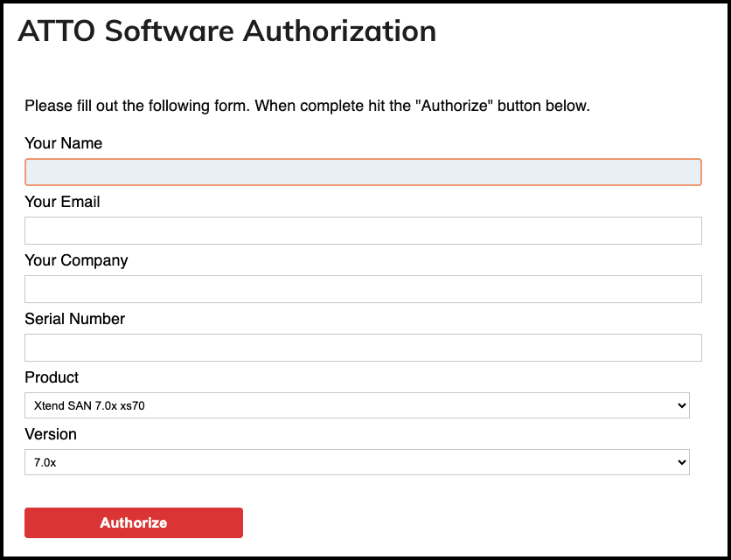The image size is (731, 560).
Task: Click the "Version" field label
Action: click(x=51, y=434)
